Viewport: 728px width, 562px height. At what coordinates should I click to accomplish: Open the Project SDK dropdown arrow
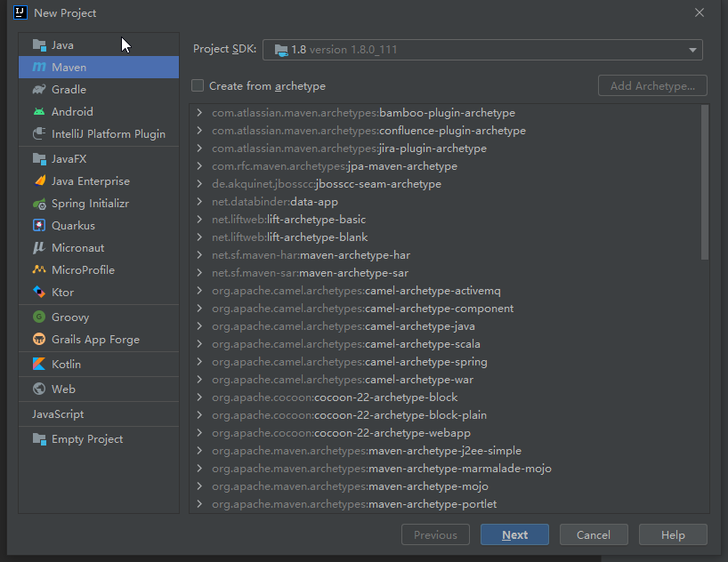pyautogui.click(x=692, y=50)
